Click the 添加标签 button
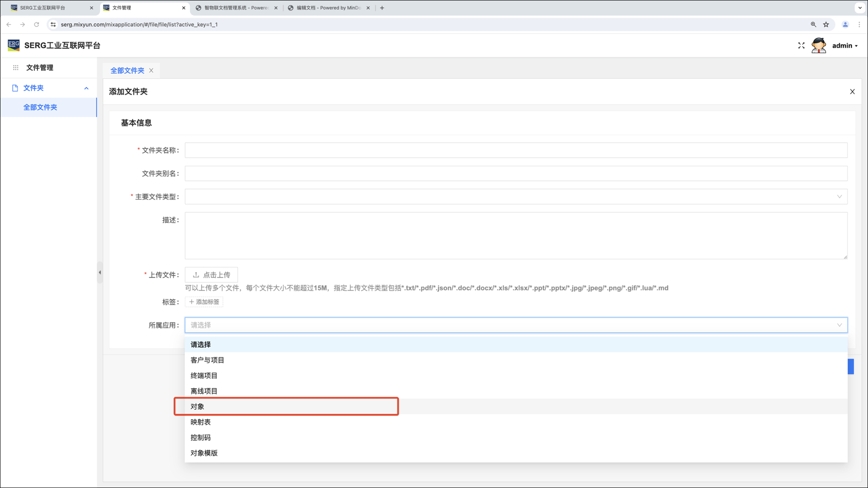Viewport: 868px width, 488px height. 204,302
